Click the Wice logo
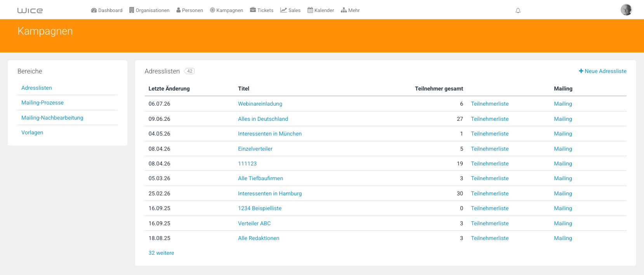 coord(30,10)
